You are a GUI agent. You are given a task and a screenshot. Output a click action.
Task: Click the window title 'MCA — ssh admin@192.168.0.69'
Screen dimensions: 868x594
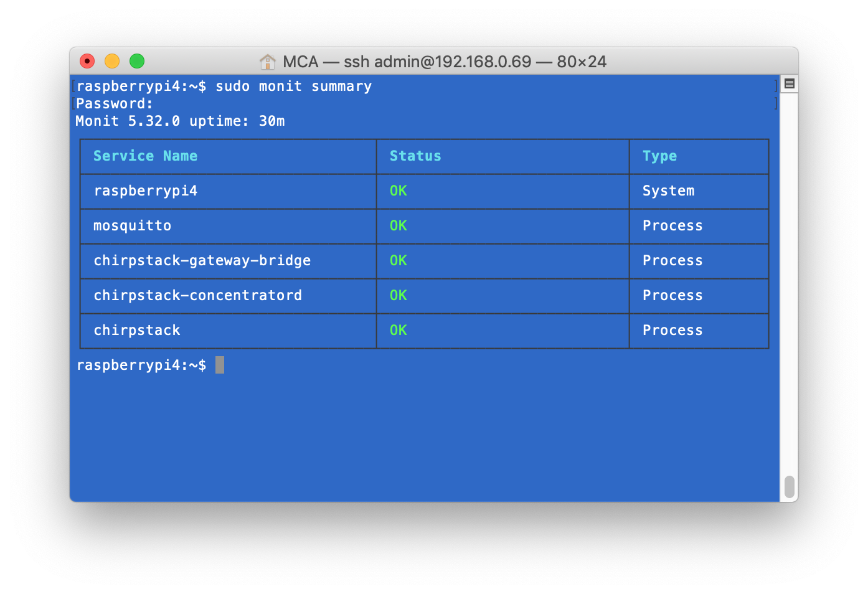click(x=407, y=62)
